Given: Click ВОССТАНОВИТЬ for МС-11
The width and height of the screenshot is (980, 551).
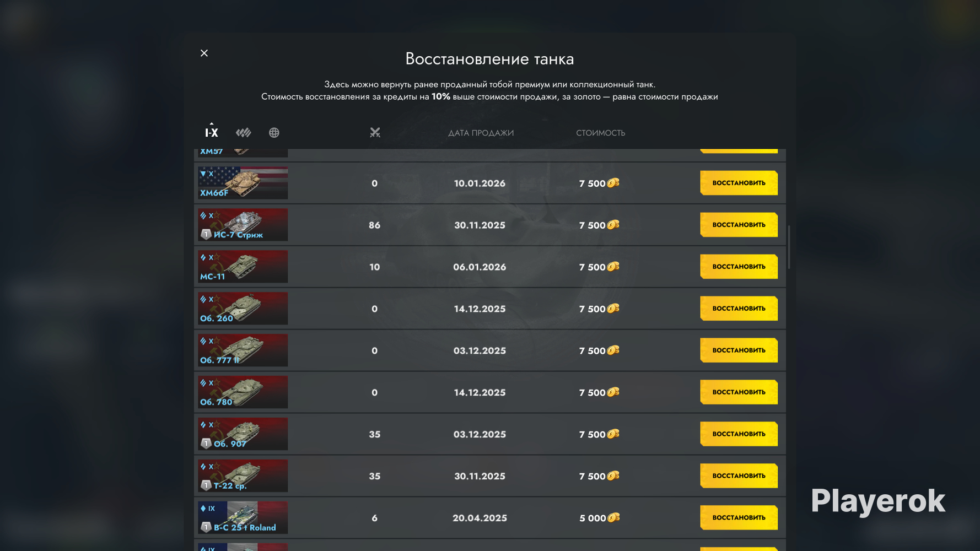Looking at the screenshot, I should click(x=739, y=267).
